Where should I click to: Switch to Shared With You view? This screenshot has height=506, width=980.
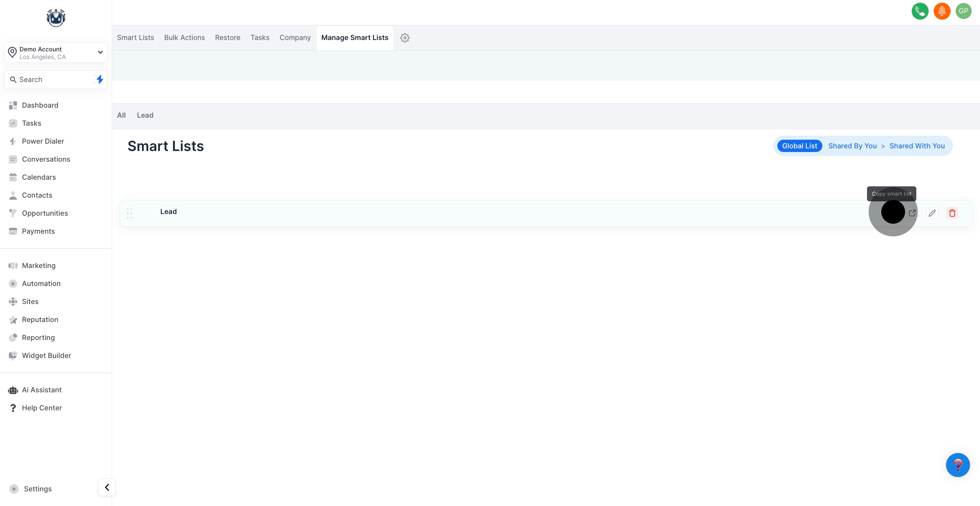tap(917, 146)
